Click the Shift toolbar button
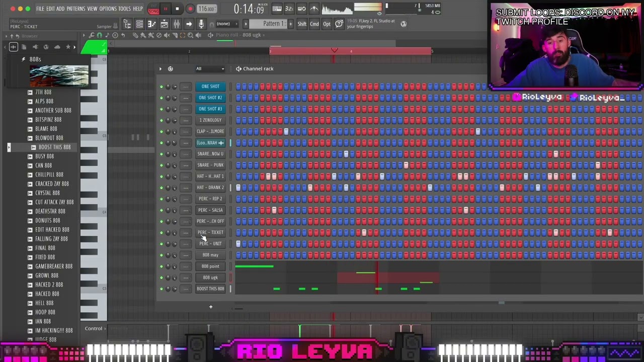 pyautogui.click(x=302, y=24)
